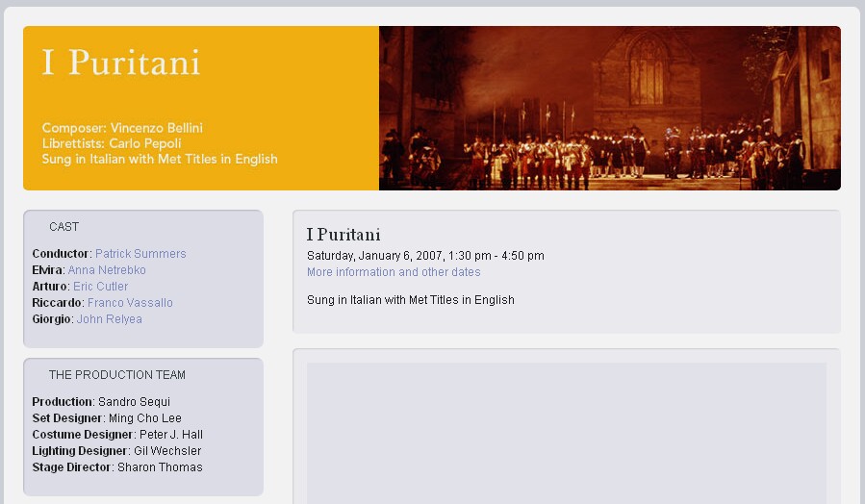Click Set Designer: Ming Cho Lee entry
The image size is (865, 504).
(107, 418)
